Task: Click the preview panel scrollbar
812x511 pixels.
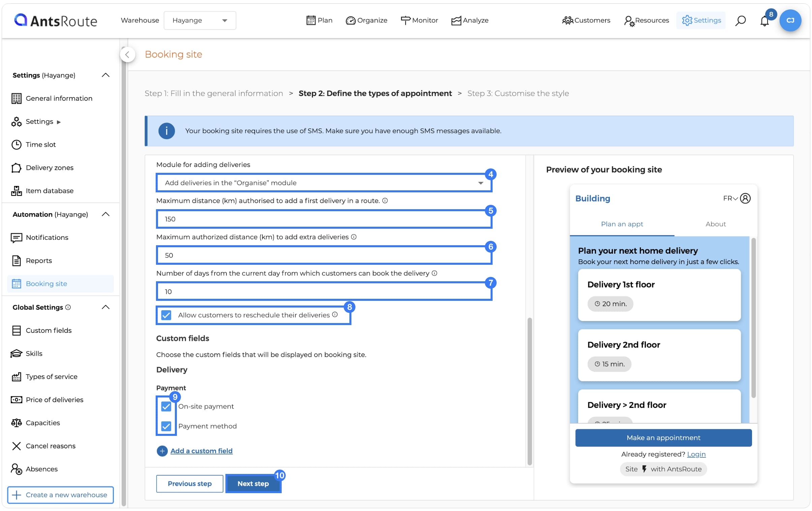Action: tap(753, 318)
